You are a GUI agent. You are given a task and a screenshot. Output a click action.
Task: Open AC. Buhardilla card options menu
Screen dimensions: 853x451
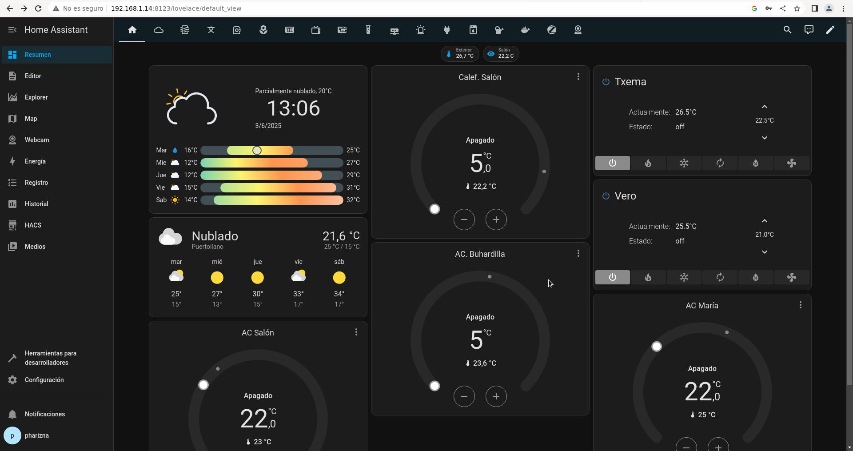coord(578,254)
